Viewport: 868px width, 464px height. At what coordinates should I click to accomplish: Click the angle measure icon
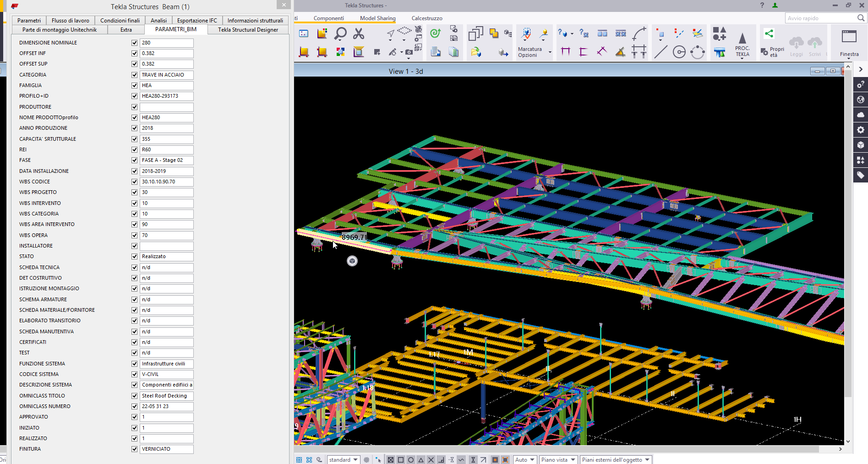click(x=620, y=52)
